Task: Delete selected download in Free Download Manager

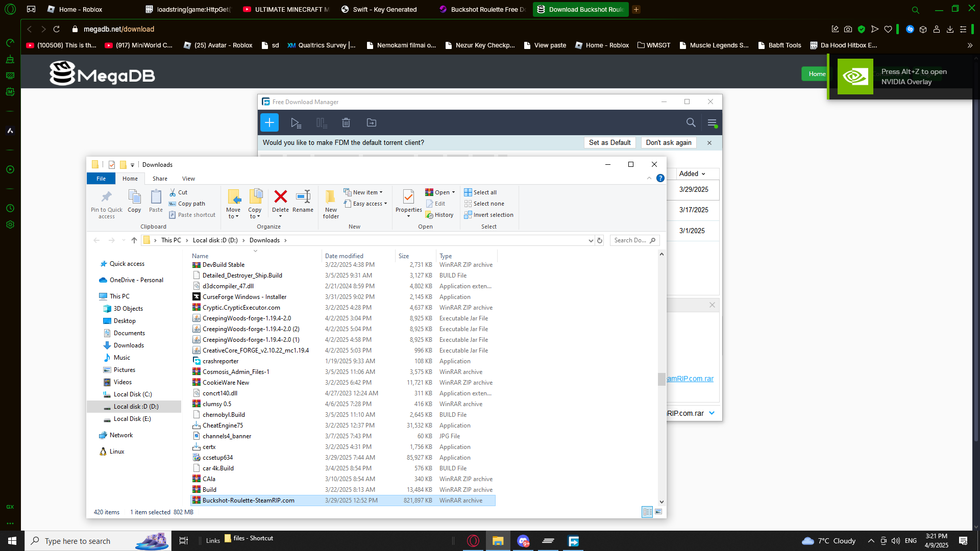Action: (346, 122)
